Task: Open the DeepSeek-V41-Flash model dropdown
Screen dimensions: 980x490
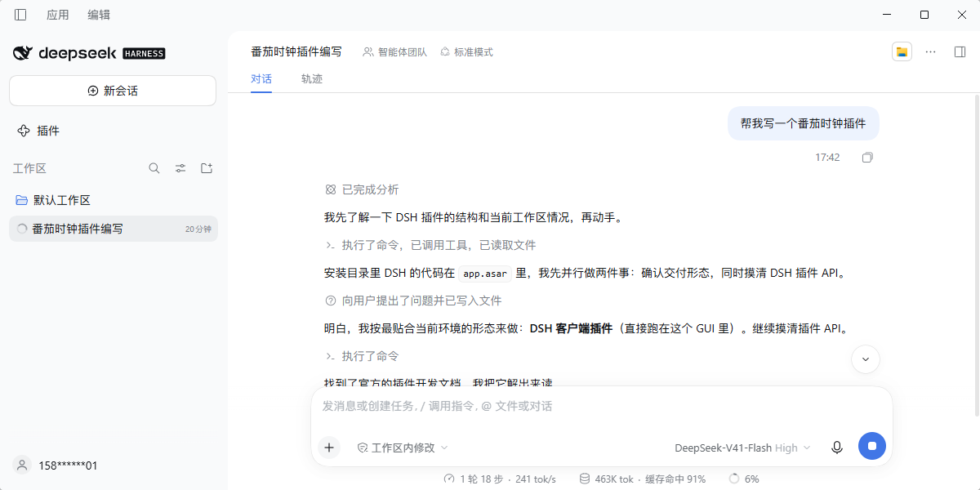Action: (742, 448)
